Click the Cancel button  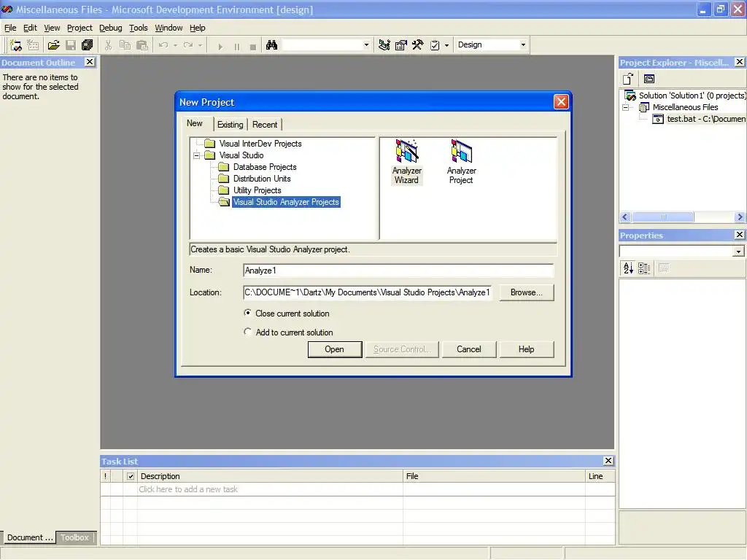[469, 349]
